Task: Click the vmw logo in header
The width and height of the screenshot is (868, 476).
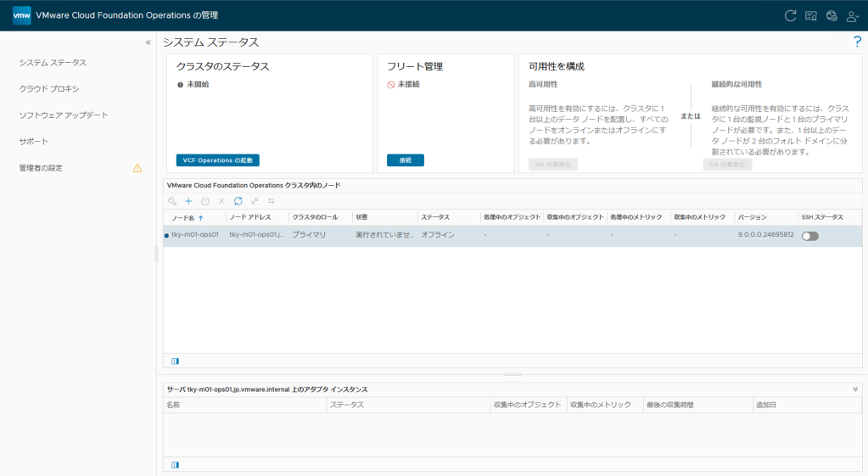Action: tap(21, 15)
